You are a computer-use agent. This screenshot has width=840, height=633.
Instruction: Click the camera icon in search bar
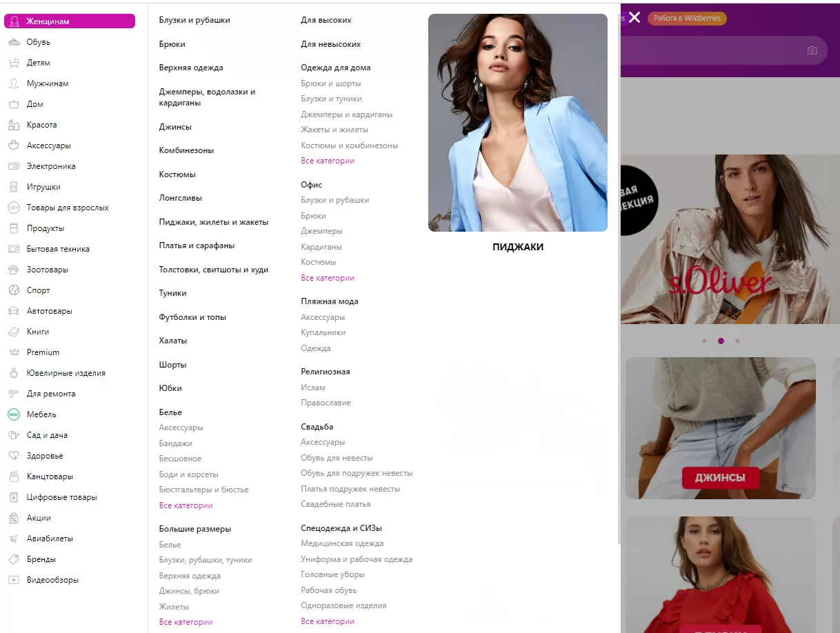pos(812,50)
